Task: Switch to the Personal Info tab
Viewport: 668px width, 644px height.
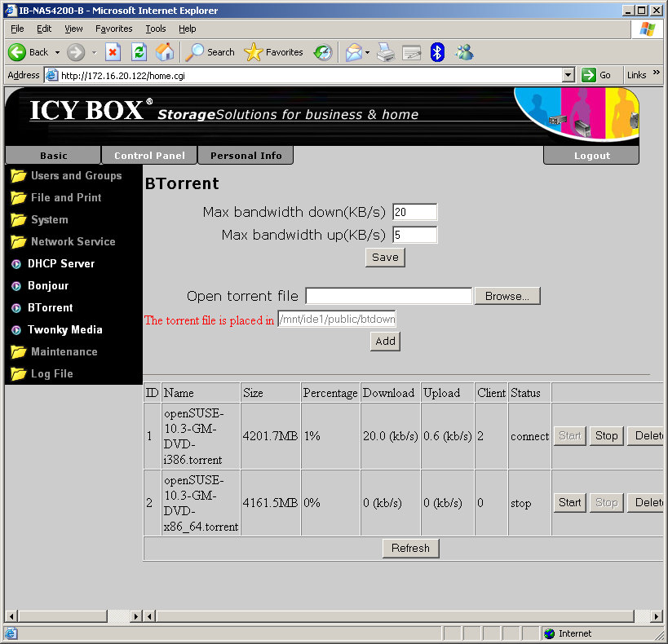Action: 246,156
